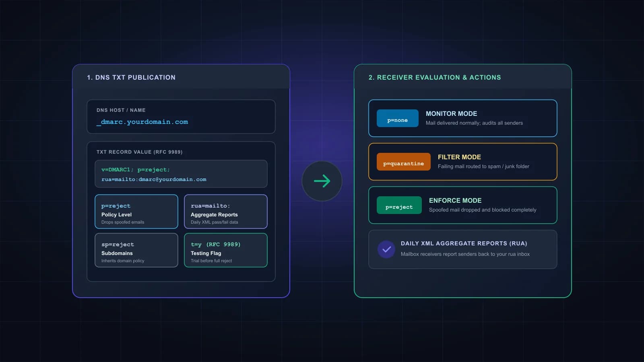Open the "Aggregate Reports" card title
This screenshot has width=644, height=362.
click(x=214, y=215)
